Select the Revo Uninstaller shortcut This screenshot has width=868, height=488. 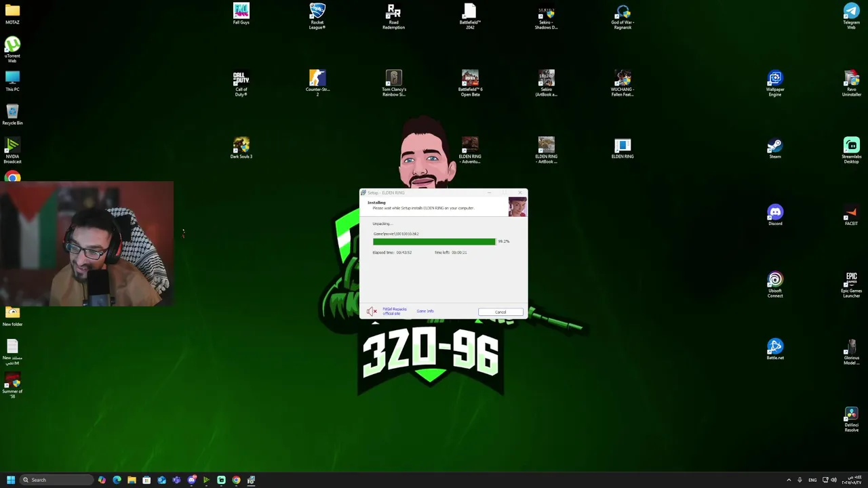click(852, 83)
